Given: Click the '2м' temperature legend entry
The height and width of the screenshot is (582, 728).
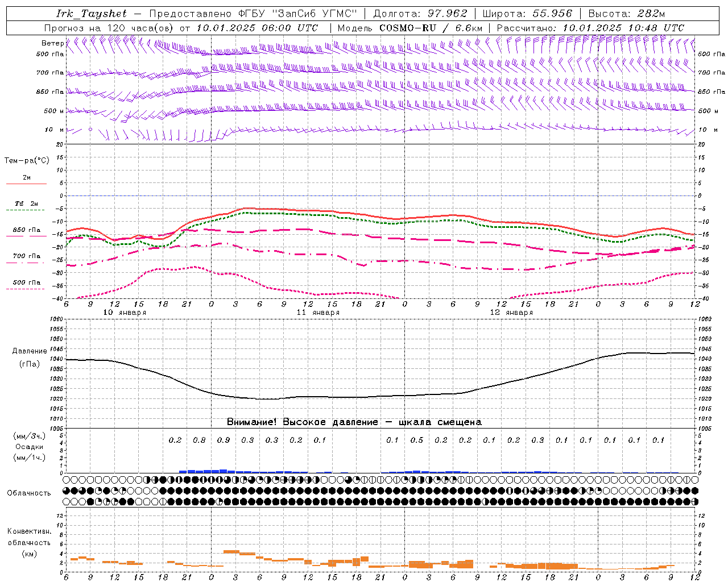Looking at the screenshot, I should click(27, 177).
